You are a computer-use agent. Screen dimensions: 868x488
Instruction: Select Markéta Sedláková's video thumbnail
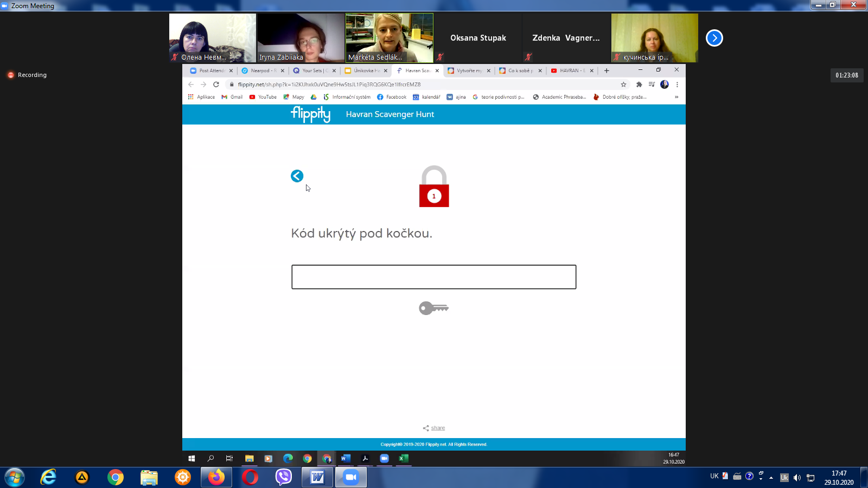click(x=390, y=38)
